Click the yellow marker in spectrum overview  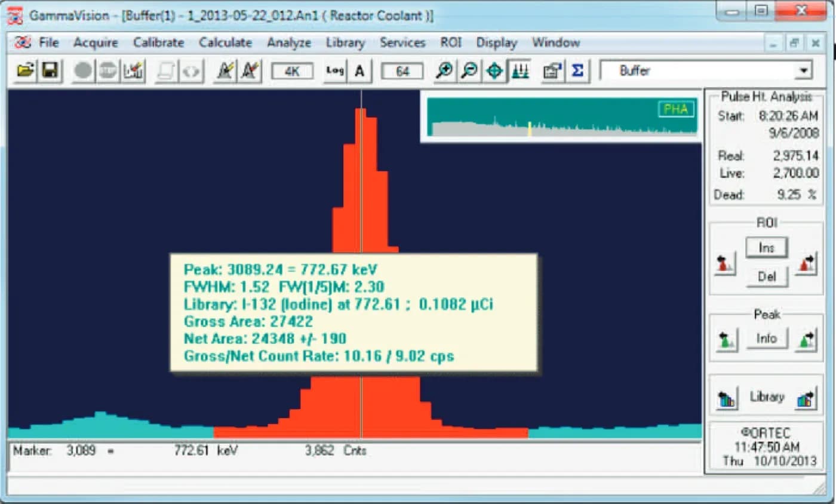coord(529,128)
